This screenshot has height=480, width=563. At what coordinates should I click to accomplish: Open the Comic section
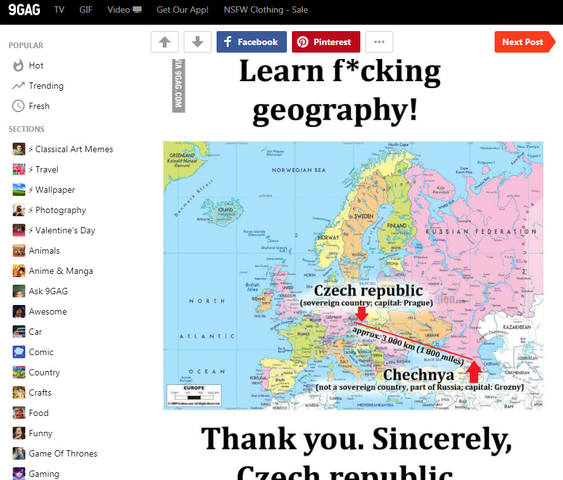pyautogui.click(x=41, y=352)
